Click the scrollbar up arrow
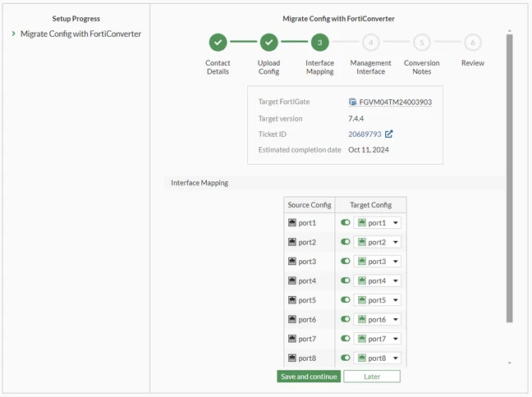 509,31
